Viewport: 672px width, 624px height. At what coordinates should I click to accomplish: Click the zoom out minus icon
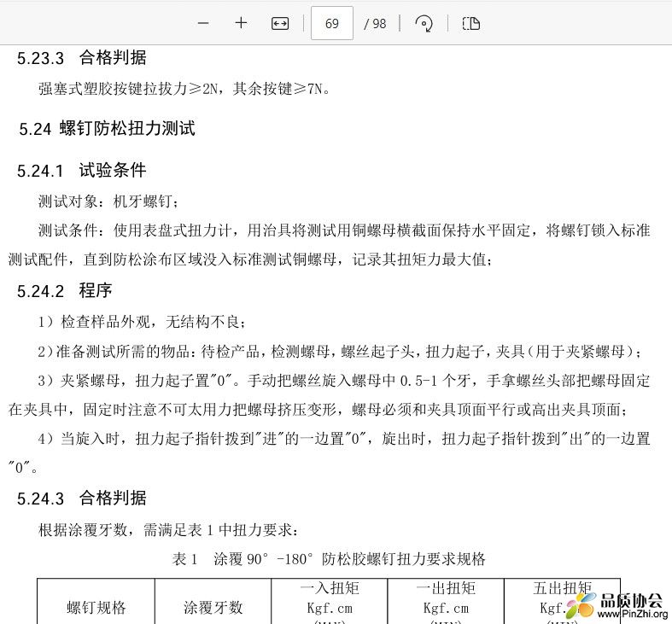pyautogui.click(x=203, y=23)
